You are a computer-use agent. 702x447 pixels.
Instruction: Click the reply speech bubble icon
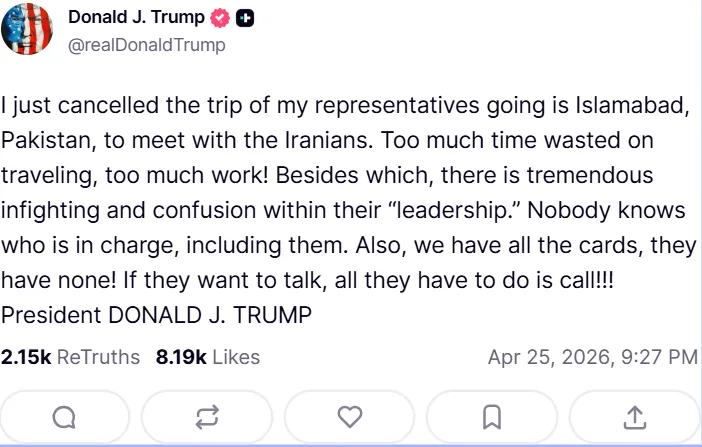64,416
